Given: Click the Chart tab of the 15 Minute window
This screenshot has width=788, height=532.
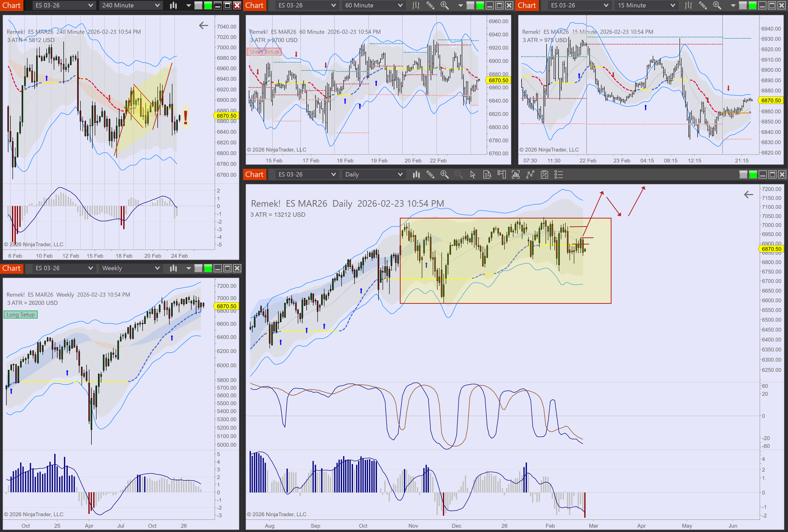Looking at the screenshot, I should [x=527, y=5].
